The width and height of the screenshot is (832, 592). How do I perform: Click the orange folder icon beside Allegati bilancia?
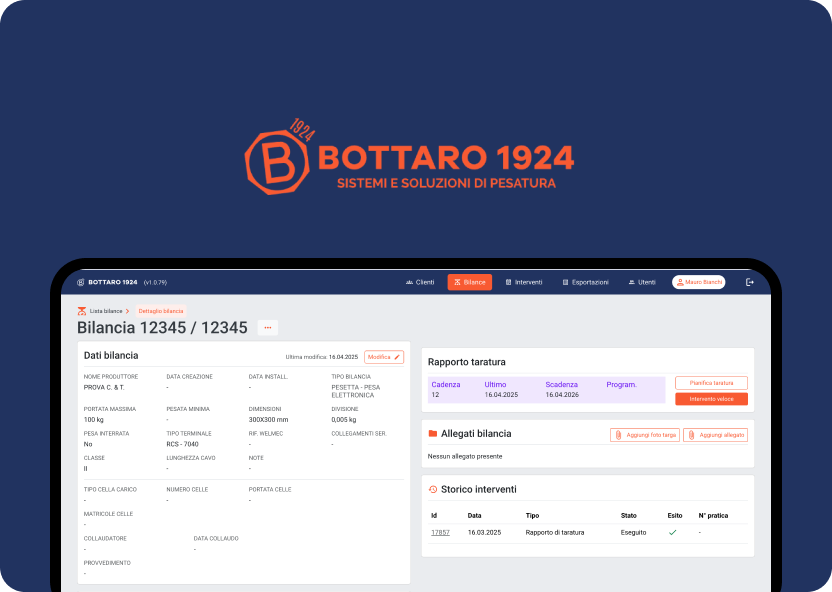click(434, 434)
